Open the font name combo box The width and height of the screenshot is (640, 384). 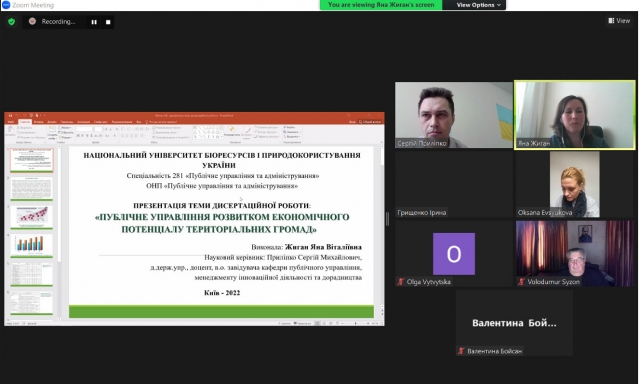pos(84,129)
